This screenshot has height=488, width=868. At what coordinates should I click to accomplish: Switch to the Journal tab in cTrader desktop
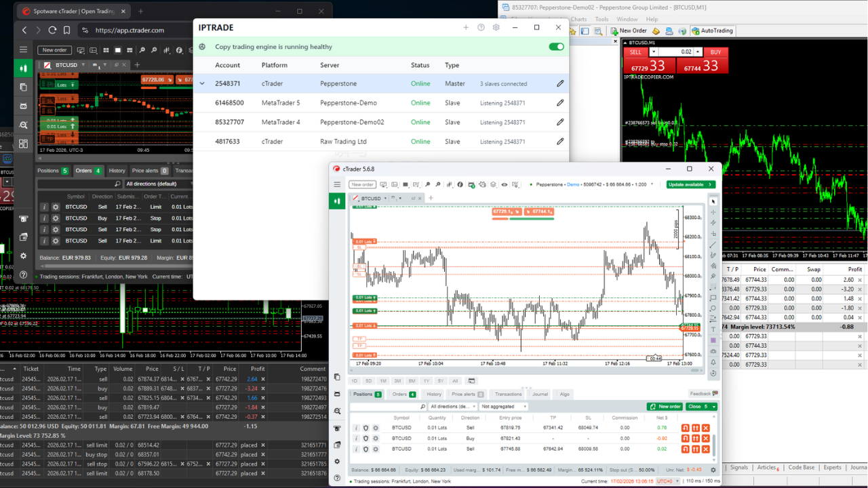pyautogui.click(x=540, y=394)
